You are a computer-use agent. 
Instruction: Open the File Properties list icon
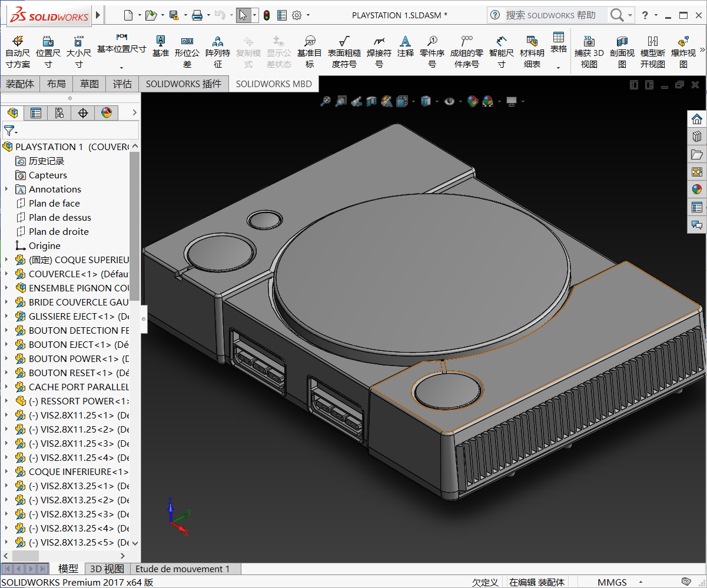click(x=282, y=15)
